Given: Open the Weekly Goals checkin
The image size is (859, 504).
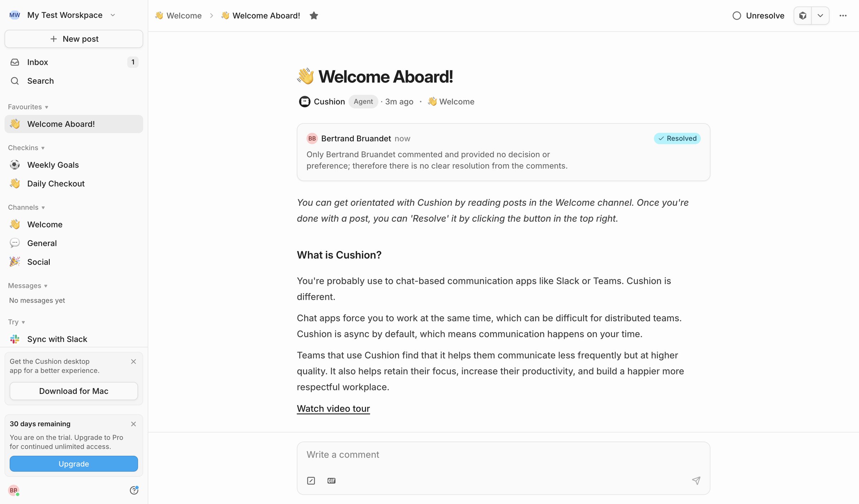Looking at the screenshot, I should (x=74, y=165).
